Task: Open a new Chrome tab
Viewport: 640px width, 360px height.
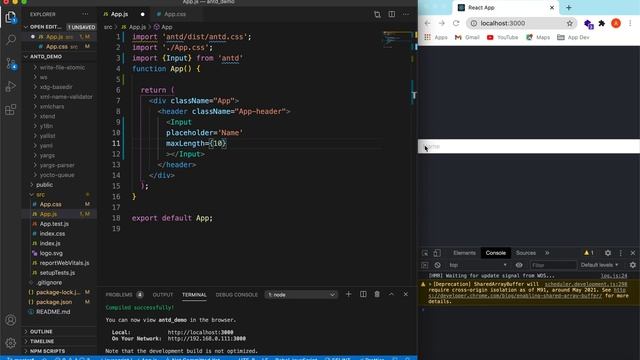Action: click(x=569, y=7)
